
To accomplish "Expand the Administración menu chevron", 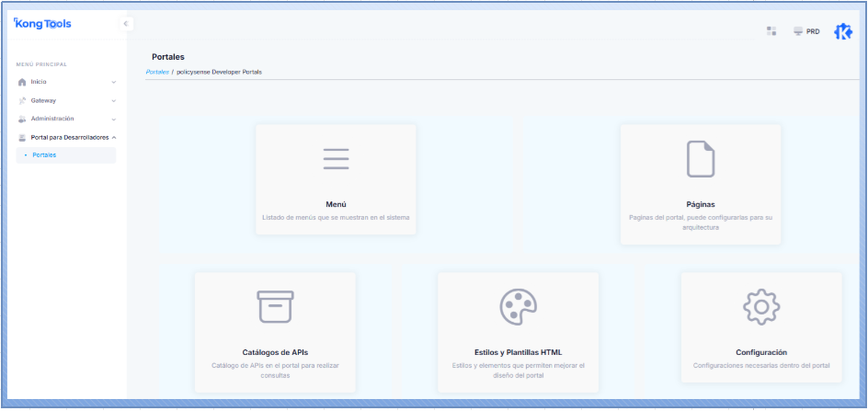I will [x=114, y=119].
